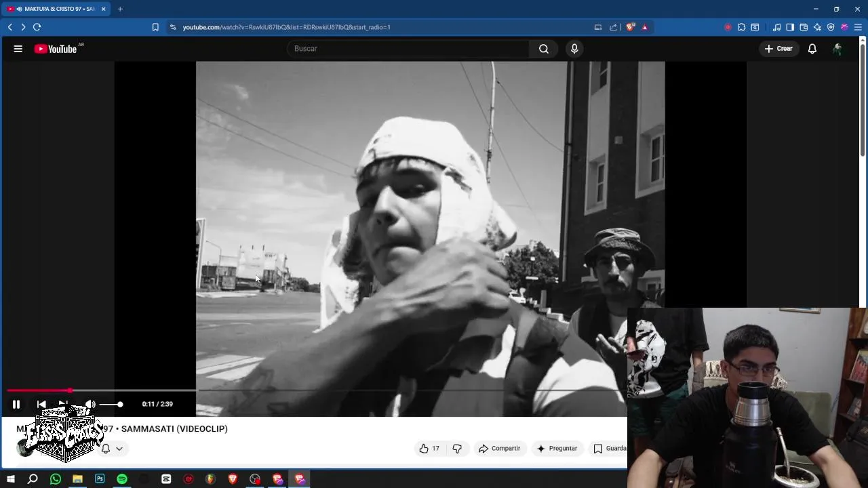Screen dimensions: 868x488
Task: Open the YouTube guide hamburger menu
Action: 18,49
